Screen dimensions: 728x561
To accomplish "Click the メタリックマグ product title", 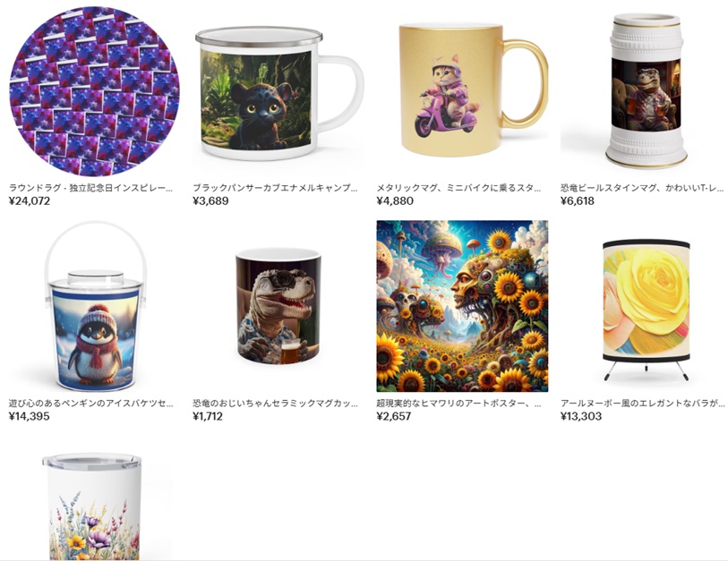I will click(458, 188).
